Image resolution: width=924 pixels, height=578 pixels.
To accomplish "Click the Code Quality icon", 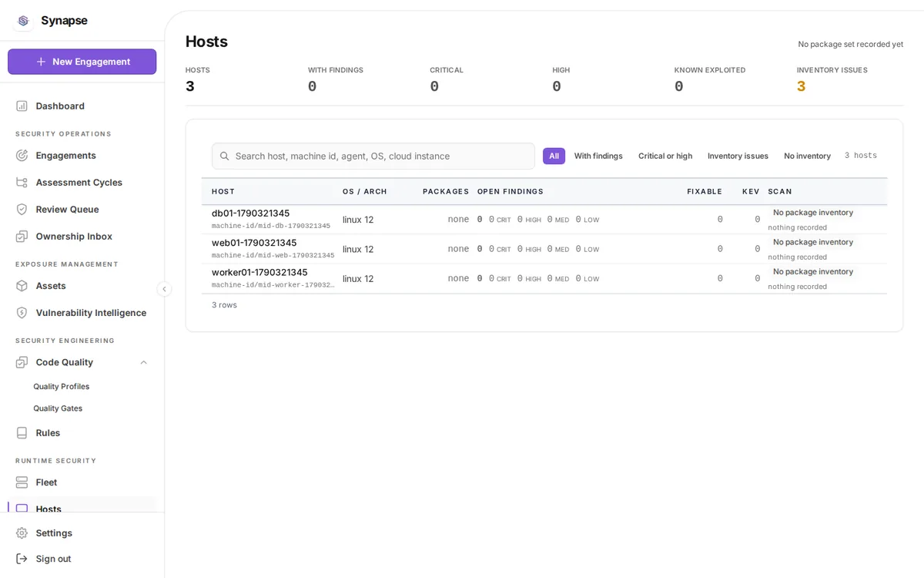I will [x=22, y=362].
